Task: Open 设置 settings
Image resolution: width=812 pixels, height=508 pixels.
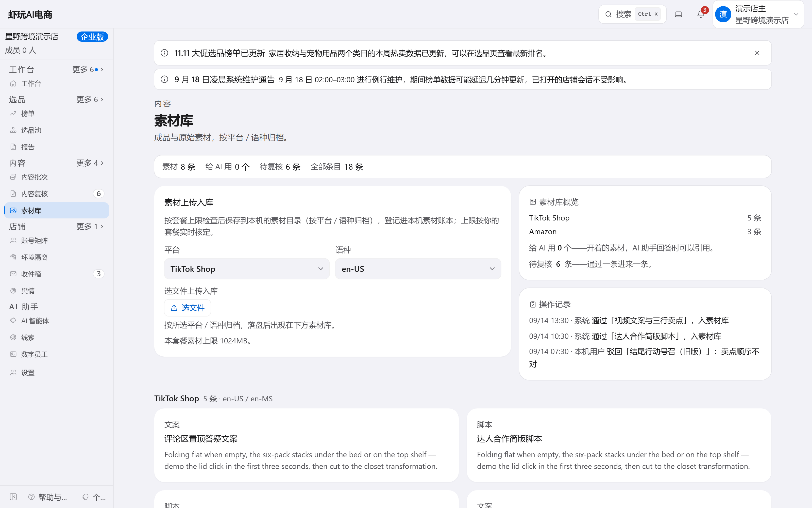Action: click(x=56, y=373)
